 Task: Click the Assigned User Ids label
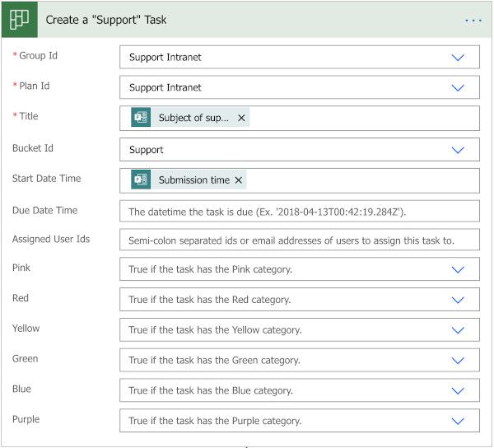51,239
